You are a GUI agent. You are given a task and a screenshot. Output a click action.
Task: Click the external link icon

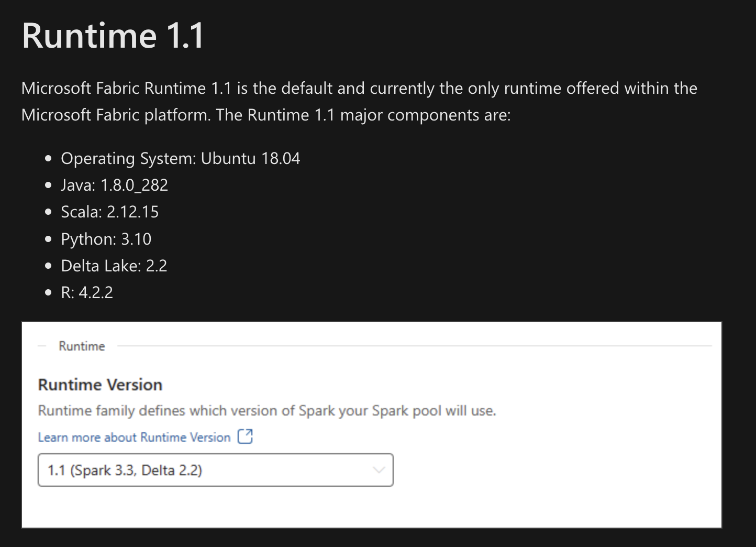tap(245, 436)
